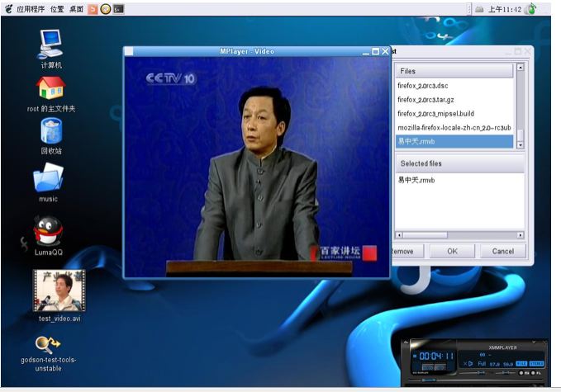Open the 桌面 desktop menu
Screen dimensions: 561x392
[76, 9]
